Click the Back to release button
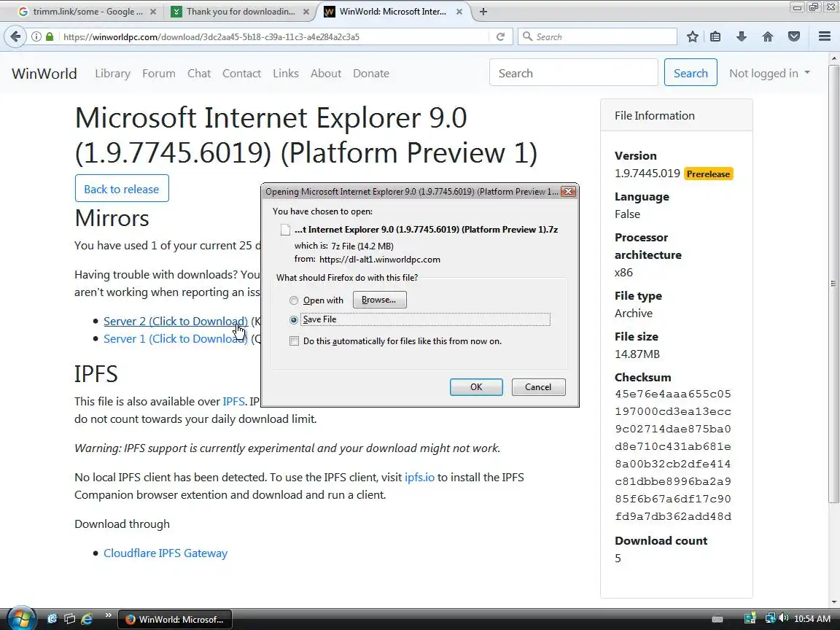Viewport: 840px width, 630px height. click(x=122, y=189)
